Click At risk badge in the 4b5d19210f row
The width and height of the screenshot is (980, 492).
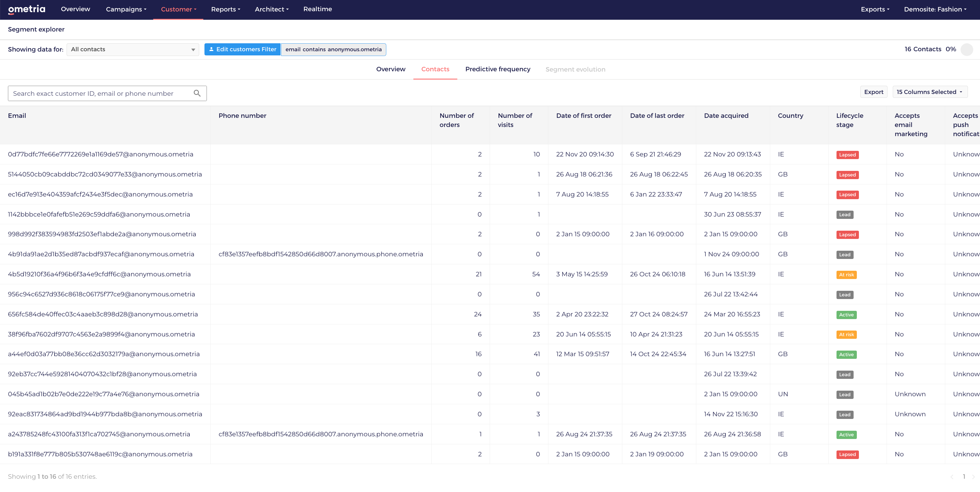pyautogui.click(x=847, y=275)
